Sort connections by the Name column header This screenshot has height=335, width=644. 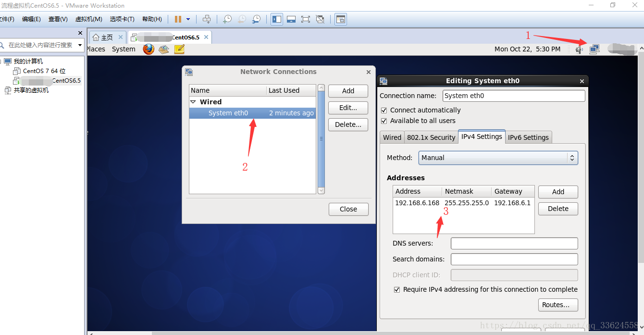pyautogui.click(x=228, y=90)
